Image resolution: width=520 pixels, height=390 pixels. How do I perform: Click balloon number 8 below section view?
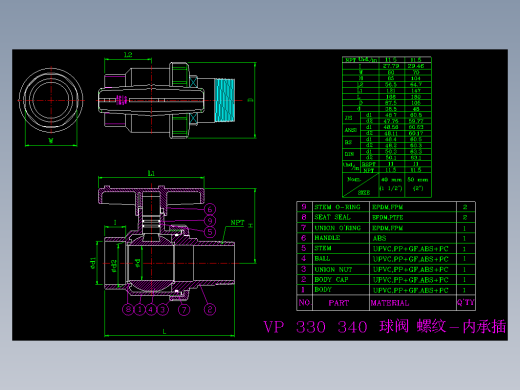(128, 310)
